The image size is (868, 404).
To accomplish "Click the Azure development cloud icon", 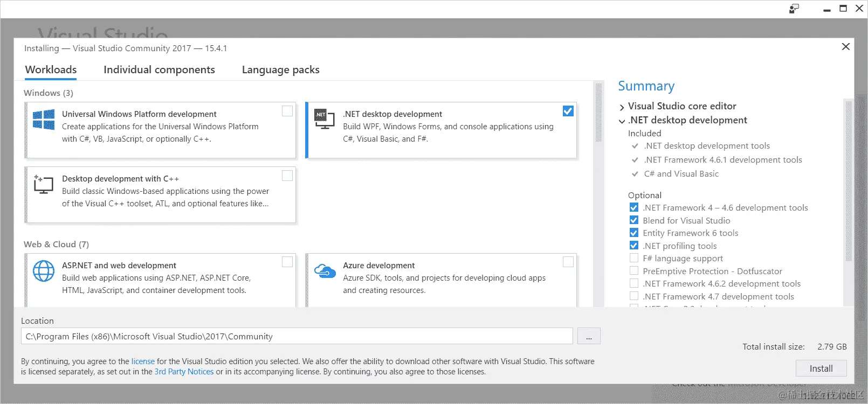I will 325,271.
